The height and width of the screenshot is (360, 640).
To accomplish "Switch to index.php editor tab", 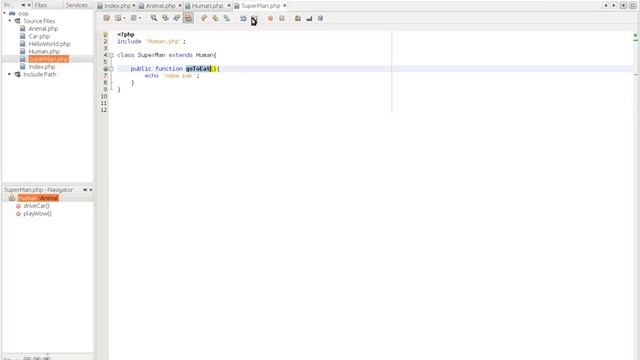I will point(118,6).
